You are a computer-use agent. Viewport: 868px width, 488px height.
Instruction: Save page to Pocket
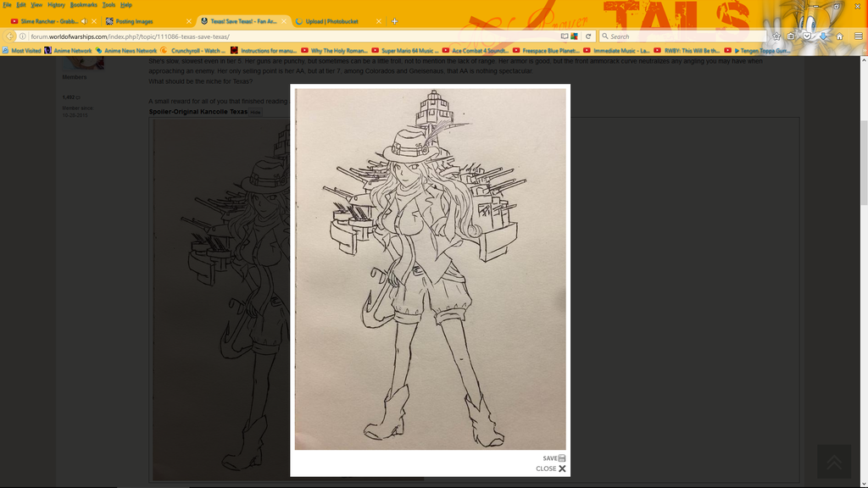(807, 36)
